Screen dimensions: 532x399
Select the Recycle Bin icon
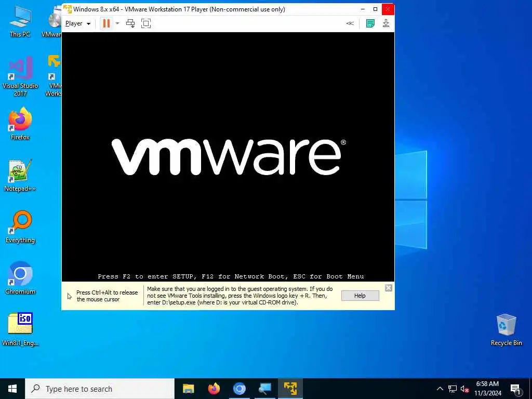(506, 330)
